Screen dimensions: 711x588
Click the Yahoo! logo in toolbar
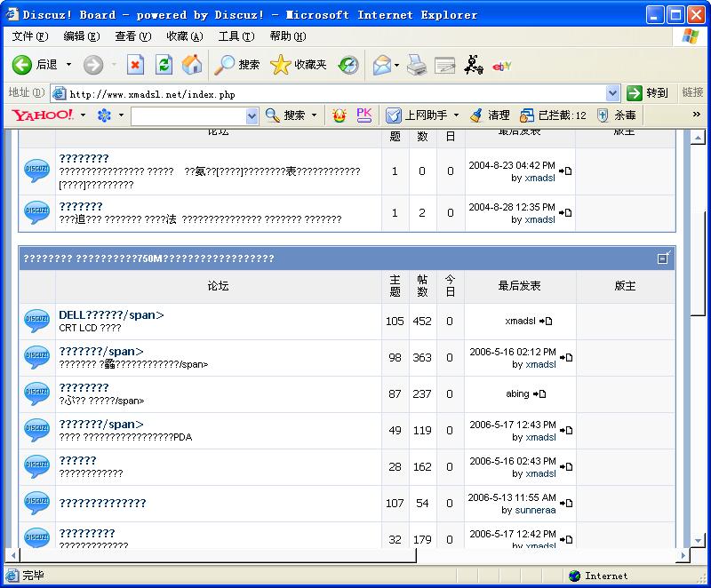click(x=42, y=115)
